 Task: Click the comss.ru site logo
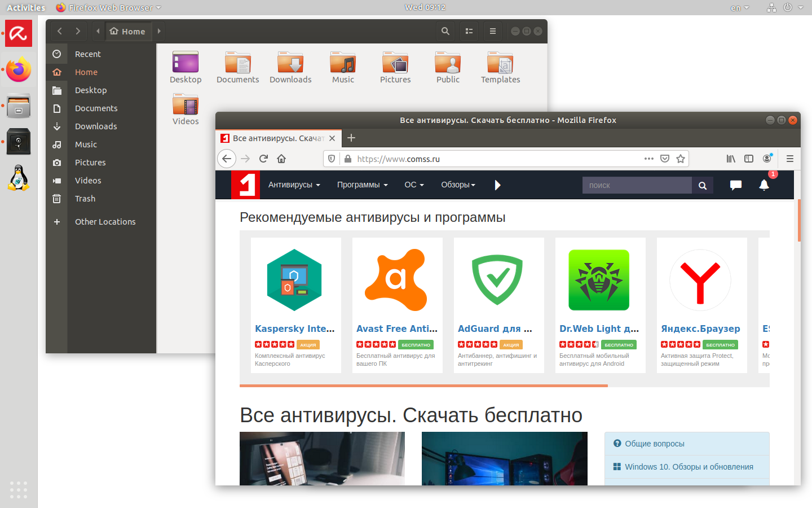(245, 185)
